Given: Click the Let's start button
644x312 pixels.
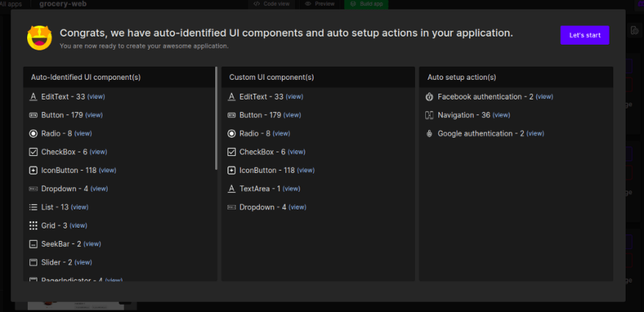Looking at the screenshot, I should pos(585,35).
